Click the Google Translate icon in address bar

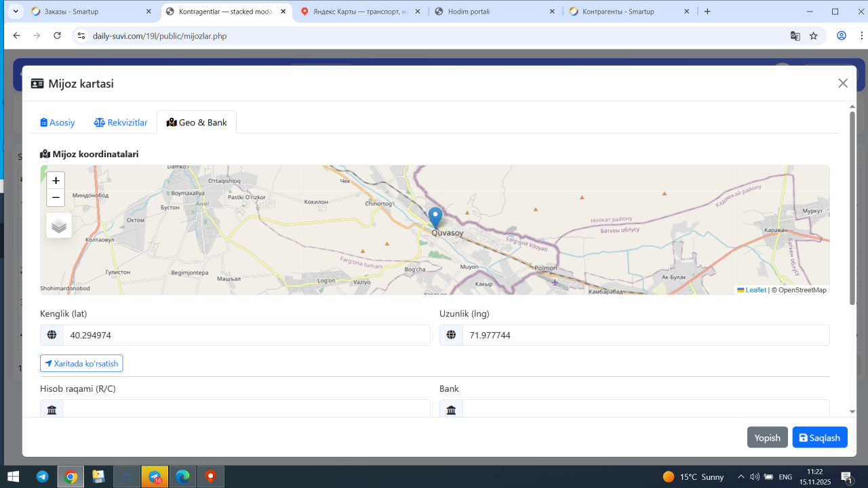pos(795,36)
